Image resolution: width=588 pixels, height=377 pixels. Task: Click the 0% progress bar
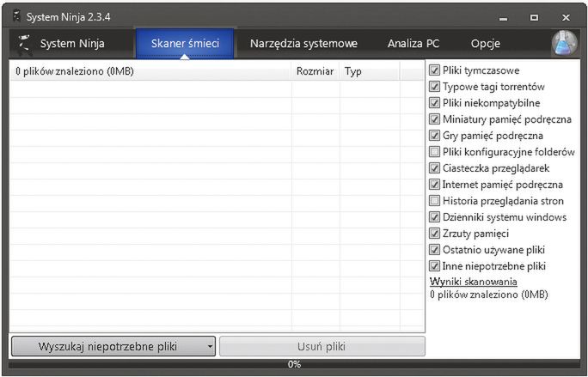point(294,364)
